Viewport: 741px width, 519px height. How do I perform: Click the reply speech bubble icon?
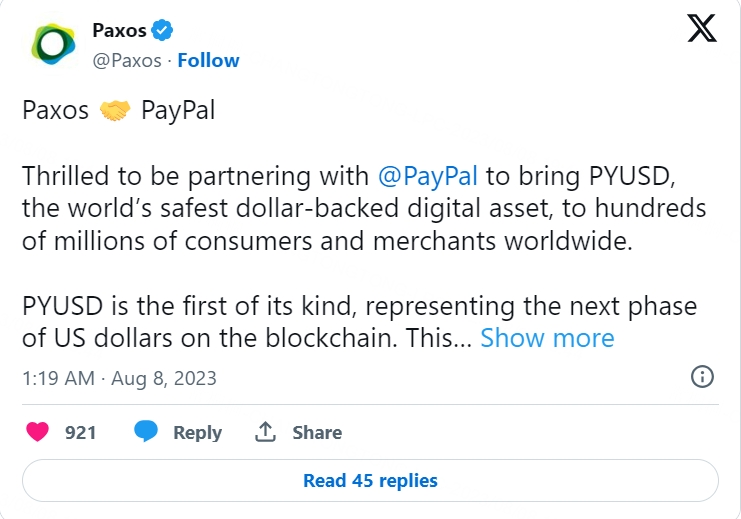click(x=147, y=432)
